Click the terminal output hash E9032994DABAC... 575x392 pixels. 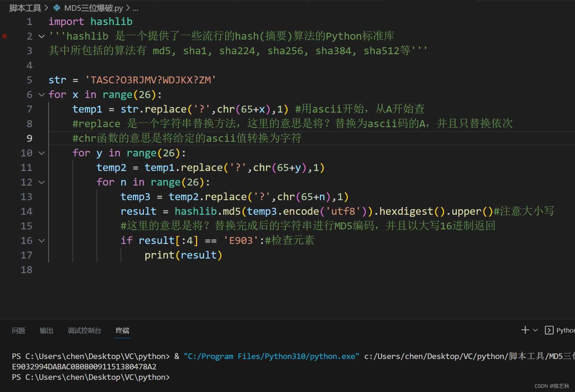[x=84, y=367]
